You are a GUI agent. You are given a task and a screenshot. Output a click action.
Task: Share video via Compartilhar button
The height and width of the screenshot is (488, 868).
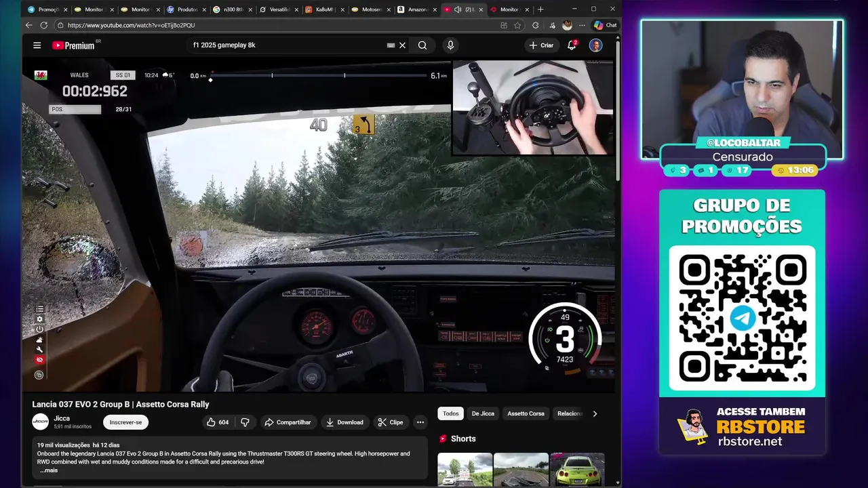coord(288,422)
